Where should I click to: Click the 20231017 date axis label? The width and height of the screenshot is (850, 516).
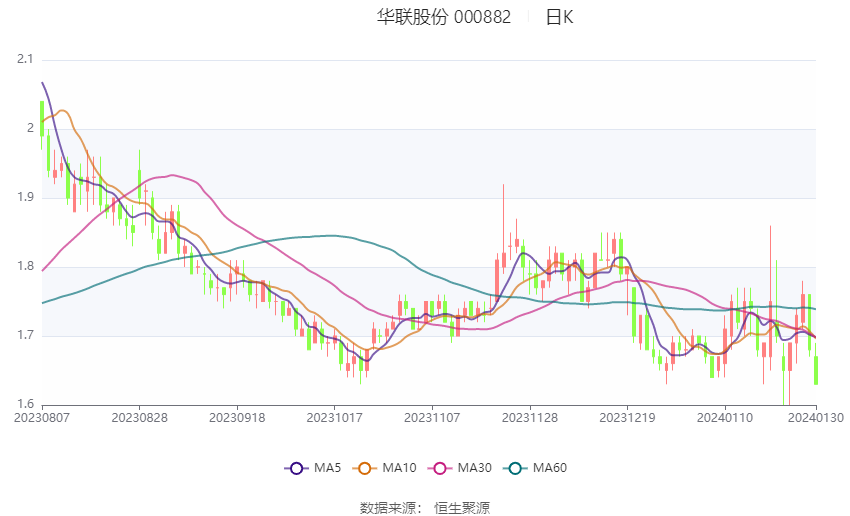[334, 418]
